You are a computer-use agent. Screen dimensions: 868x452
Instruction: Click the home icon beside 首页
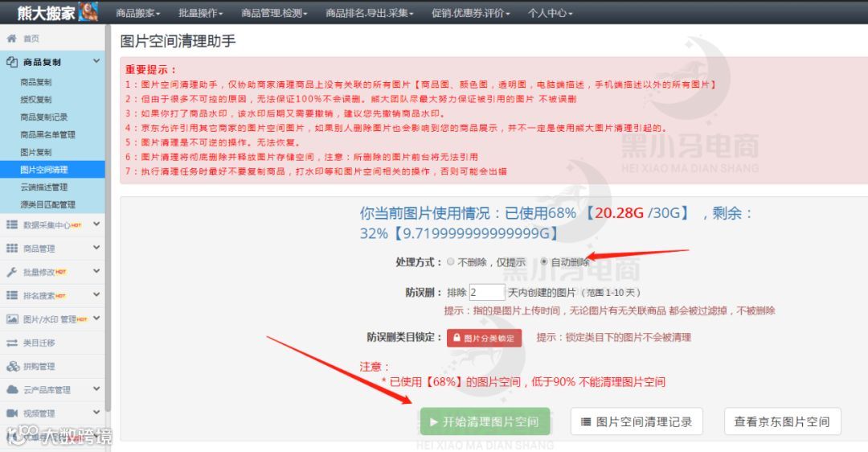pos(11,39)
